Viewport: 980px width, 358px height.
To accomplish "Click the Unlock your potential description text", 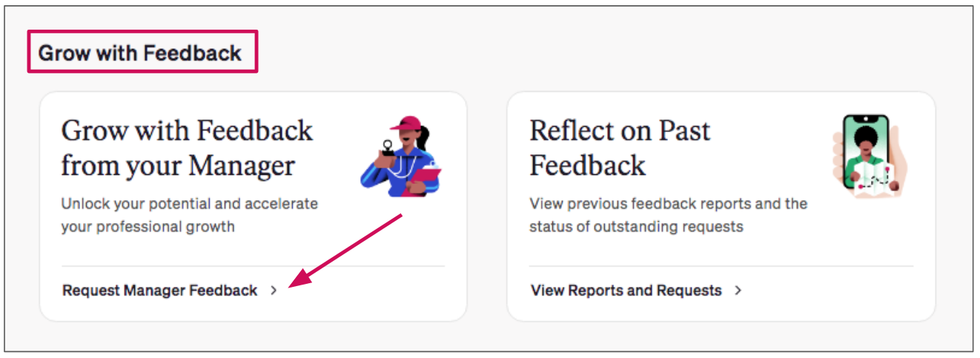I will [x=189, y=215].
